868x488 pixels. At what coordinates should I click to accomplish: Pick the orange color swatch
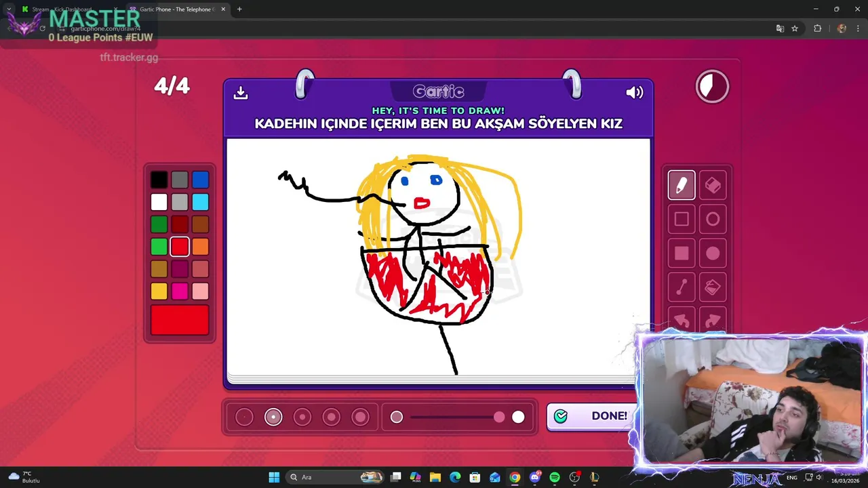click(x=200, y=247)
